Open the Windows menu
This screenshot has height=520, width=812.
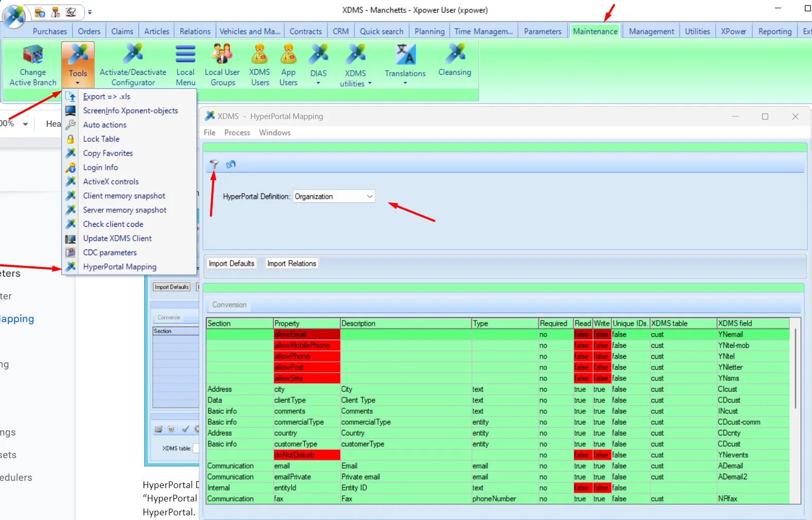[x=275, y=132]
